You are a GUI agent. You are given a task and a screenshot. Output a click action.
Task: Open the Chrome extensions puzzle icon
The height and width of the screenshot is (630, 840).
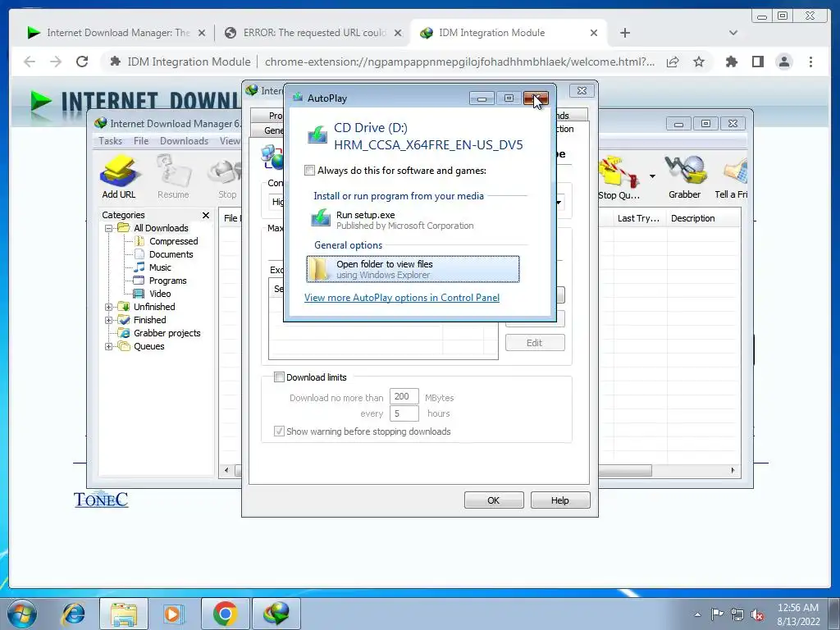tap(731, 62)
